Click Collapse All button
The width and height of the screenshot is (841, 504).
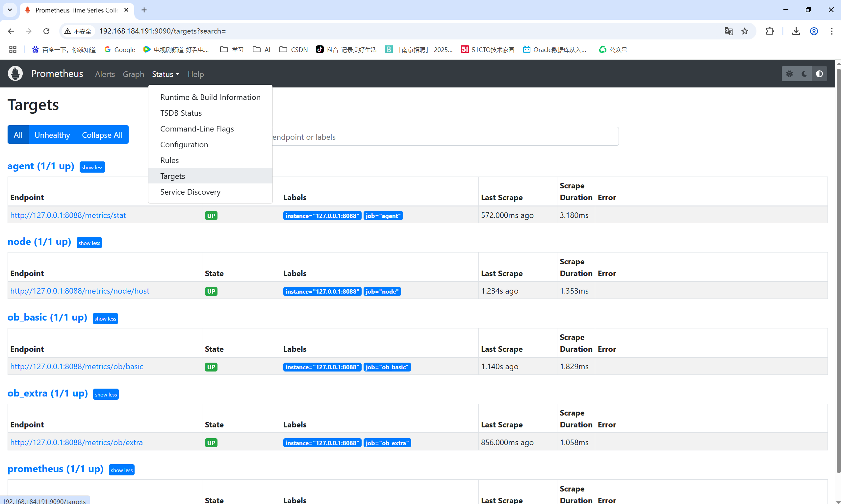[x=102, y=134]
